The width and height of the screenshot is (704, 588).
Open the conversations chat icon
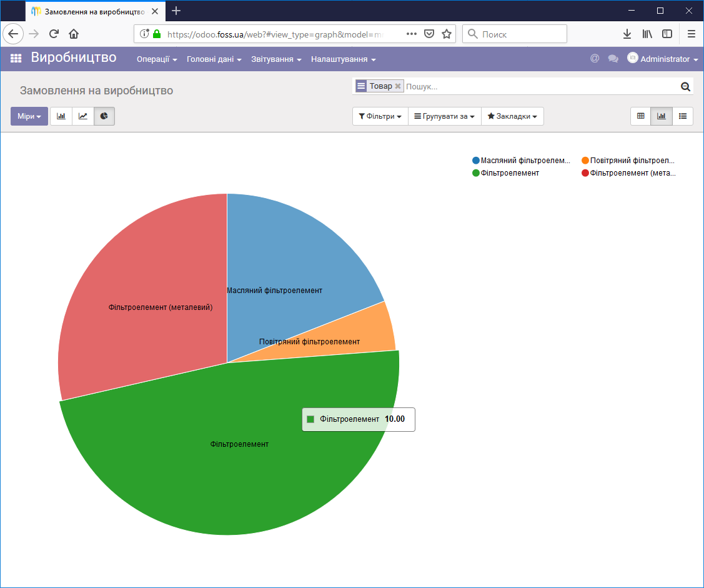click(613, 59)
